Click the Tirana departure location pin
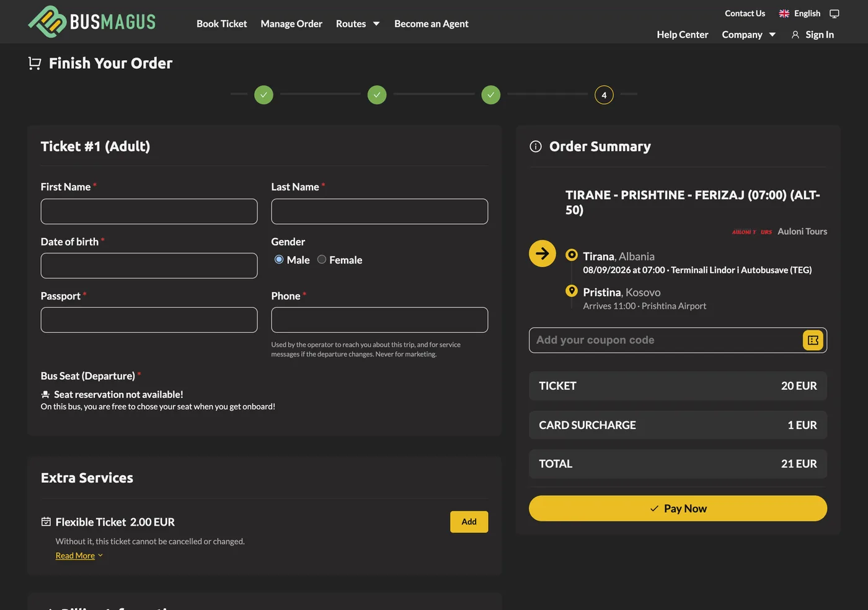 pyautogui.click(x=572, y=255)
